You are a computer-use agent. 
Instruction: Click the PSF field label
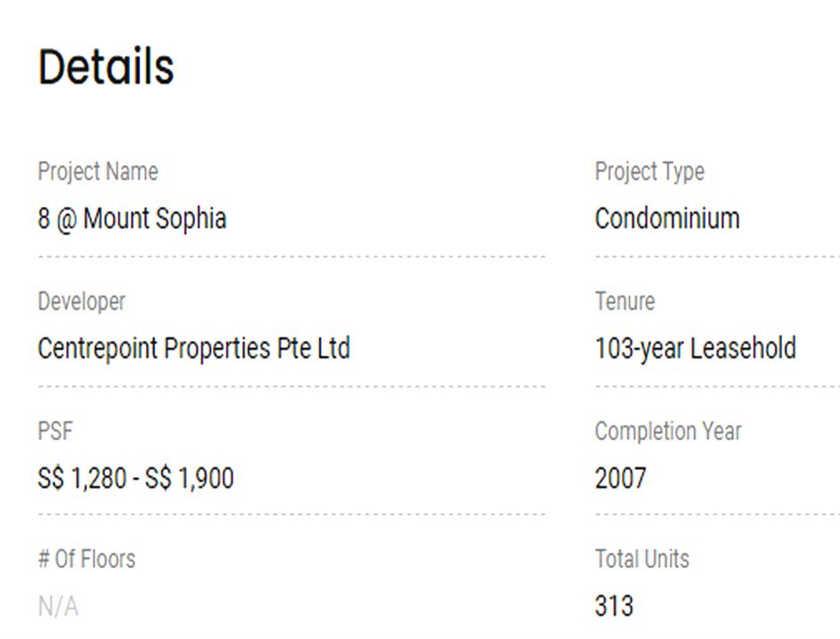click(x=55, y=431)
